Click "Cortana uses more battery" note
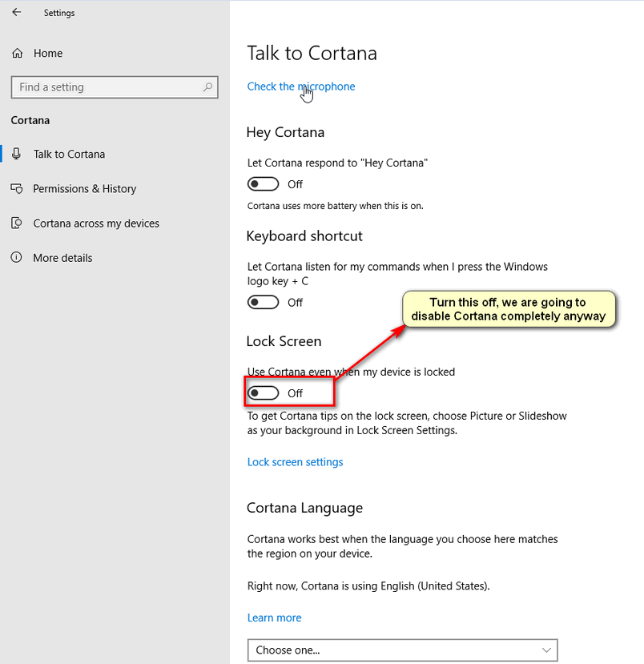The image size is (644, 664). point(336,206)
